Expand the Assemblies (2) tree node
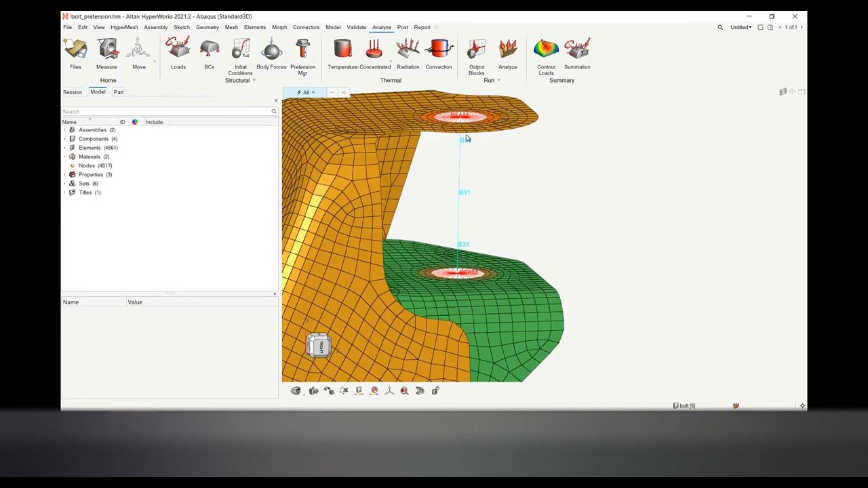This screenshot has height=488, width=868. (65, 130)
